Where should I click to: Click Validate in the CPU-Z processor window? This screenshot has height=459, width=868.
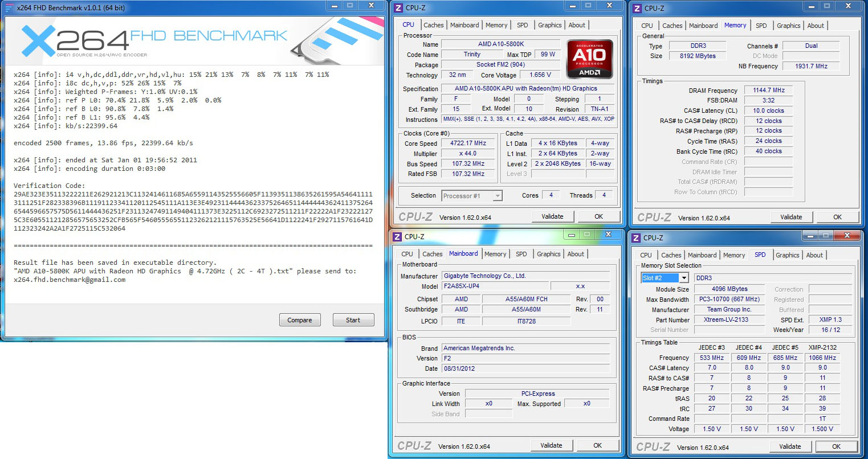[552, 216]
